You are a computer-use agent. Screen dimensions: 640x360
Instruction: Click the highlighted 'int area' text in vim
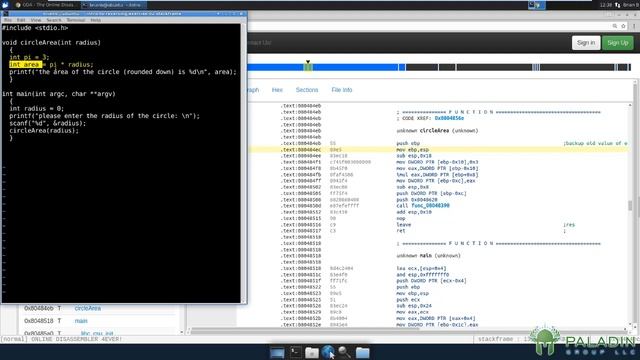[x=25, y=64]
